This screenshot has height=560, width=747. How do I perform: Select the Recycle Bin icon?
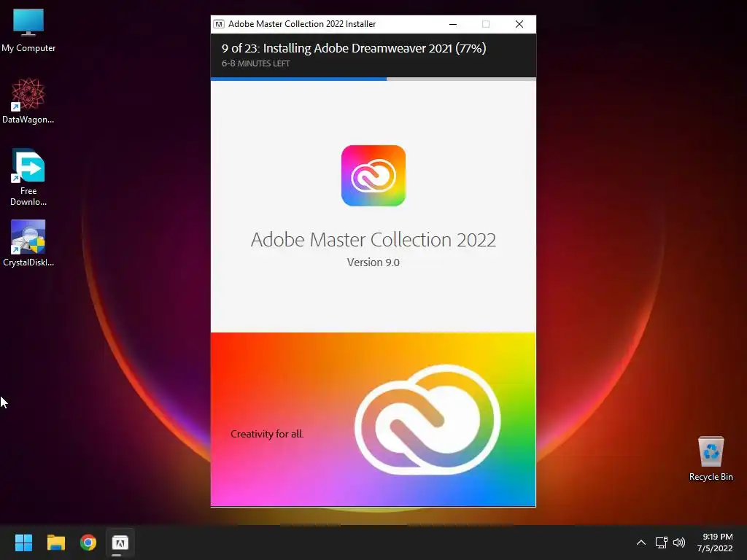711,459
